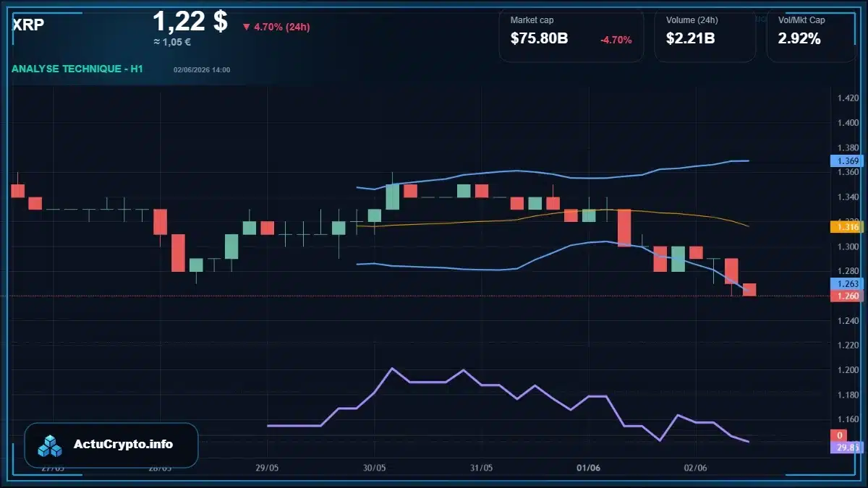This screenshot has height=488, width=868.
Task: Click the 1,22 $ price headline
Action: coord(190,21)
